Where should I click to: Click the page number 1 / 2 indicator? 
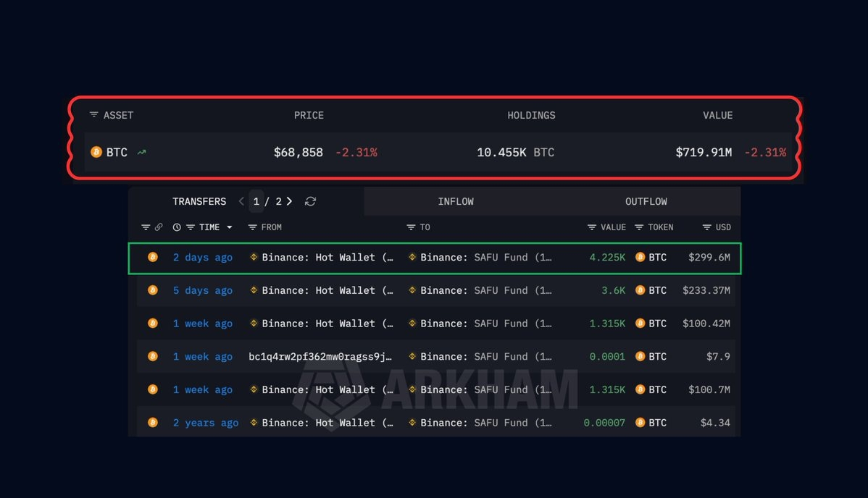267,201
